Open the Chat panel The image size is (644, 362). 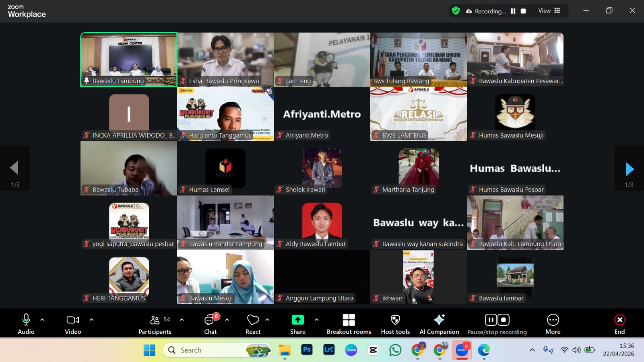[x=211, y=324]
